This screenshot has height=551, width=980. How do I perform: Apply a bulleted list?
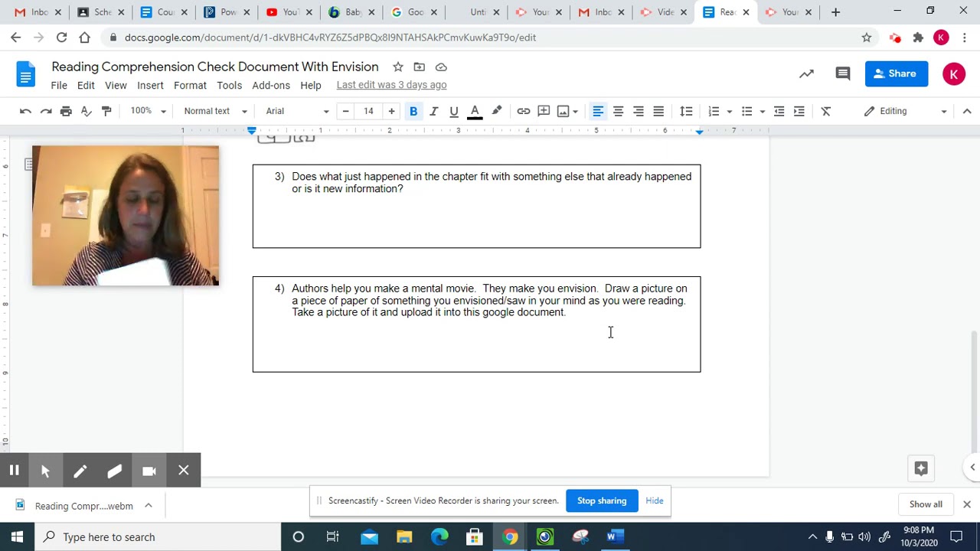tap(747, 111)
